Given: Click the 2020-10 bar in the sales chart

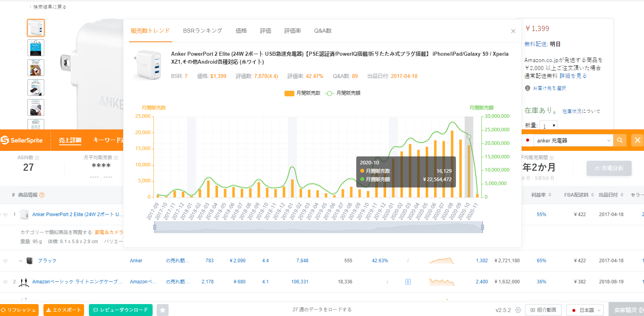Looking at the screenshot, I should click(469, 171).
